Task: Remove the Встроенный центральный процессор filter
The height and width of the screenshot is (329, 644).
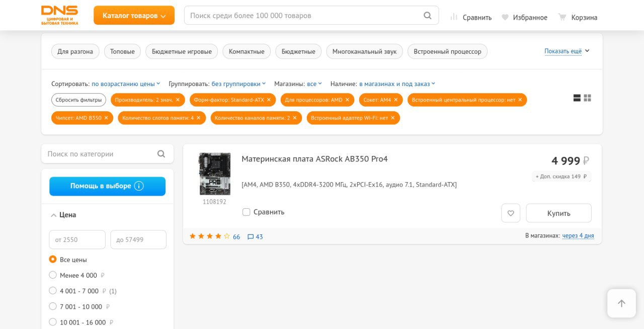Action: coord(520,100)
